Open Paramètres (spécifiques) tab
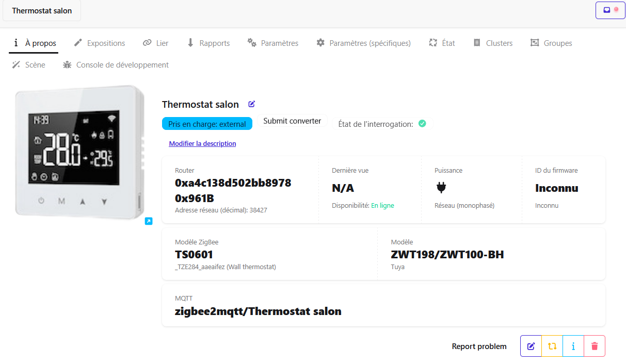626x364 pixels. (363, 43)
